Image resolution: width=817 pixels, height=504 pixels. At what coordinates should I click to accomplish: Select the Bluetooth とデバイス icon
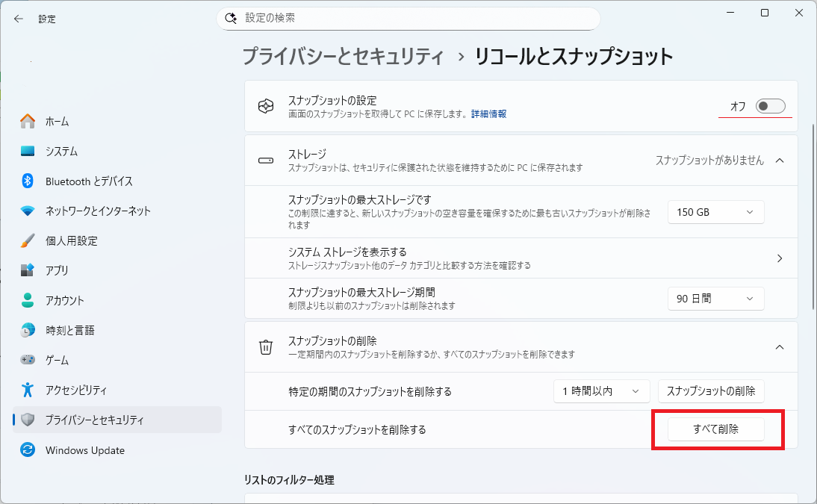[28, 181]
